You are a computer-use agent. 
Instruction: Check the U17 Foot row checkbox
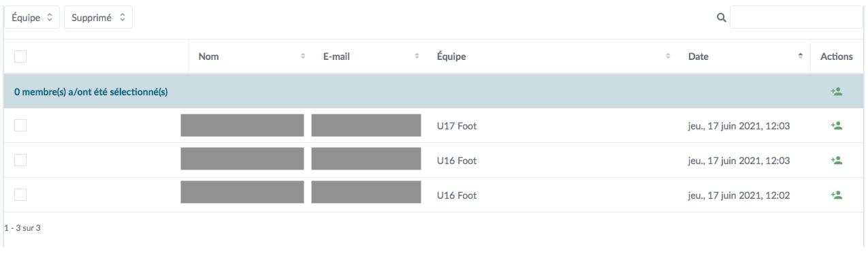coord(20,125)
